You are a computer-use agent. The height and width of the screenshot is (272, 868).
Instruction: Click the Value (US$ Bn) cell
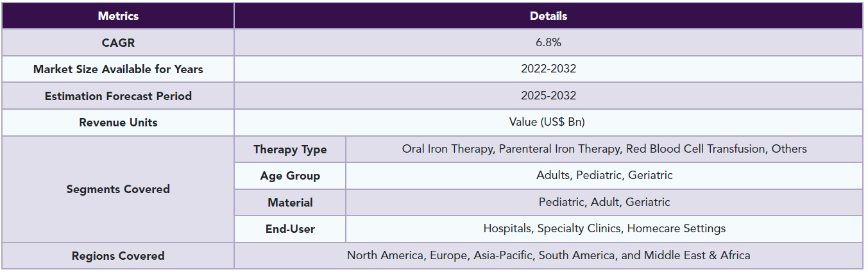(549, 123)
